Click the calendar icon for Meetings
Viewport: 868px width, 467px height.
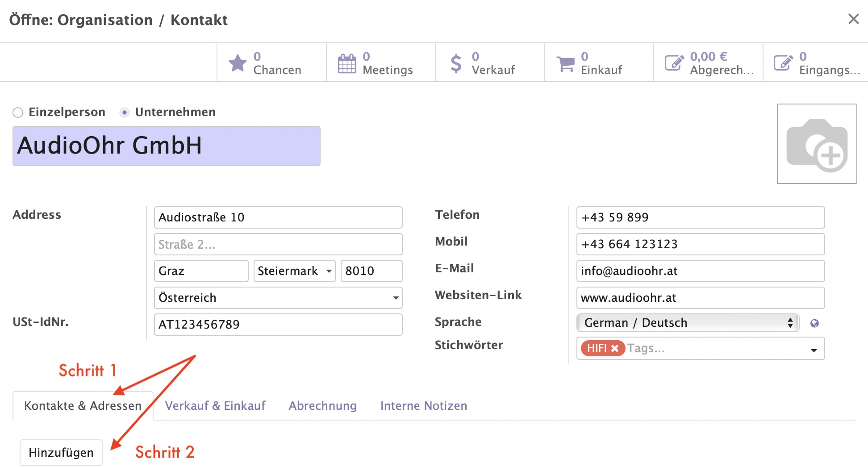point(347,63)
